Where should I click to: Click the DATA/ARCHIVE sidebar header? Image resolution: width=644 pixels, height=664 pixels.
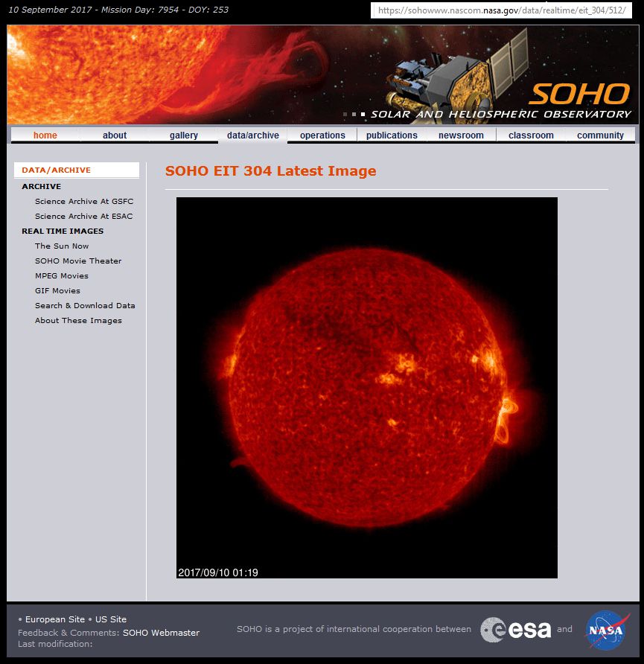pos(77,170)
